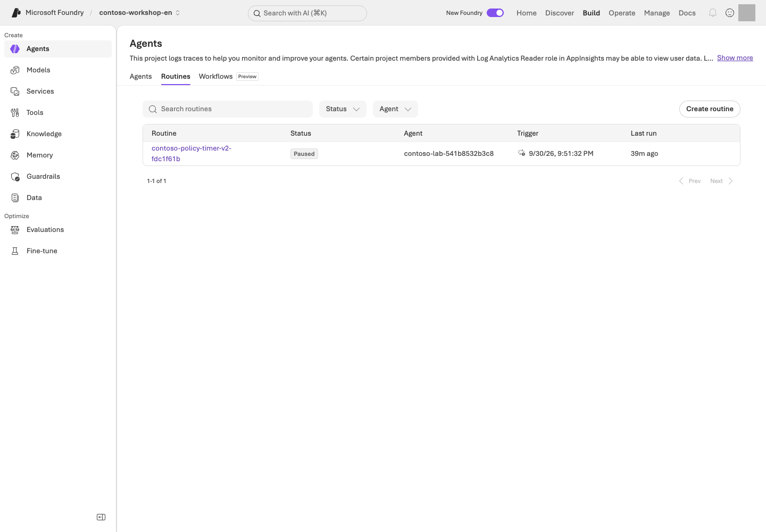Image resolution: width=766 pixels, height=532 pixels.
Task: Open the Status filter dropdown
Action: pos(343,109)
